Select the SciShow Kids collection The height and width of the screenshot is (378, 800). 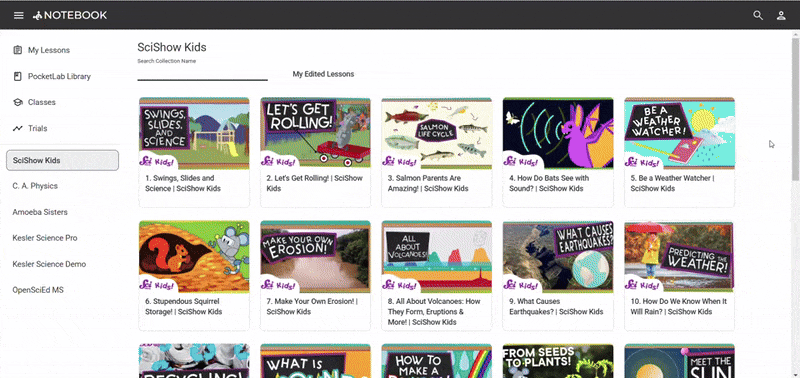(x=62, y=160)
